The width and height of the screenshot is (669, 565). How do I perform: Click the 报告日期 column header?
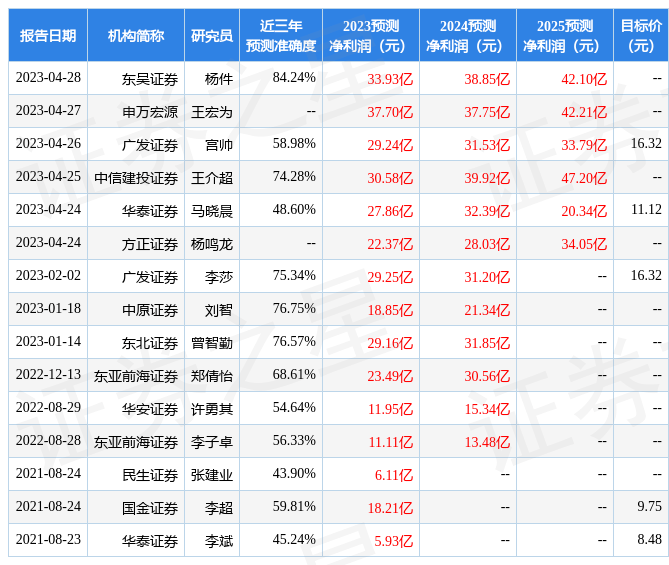click(x=48, y=36)
